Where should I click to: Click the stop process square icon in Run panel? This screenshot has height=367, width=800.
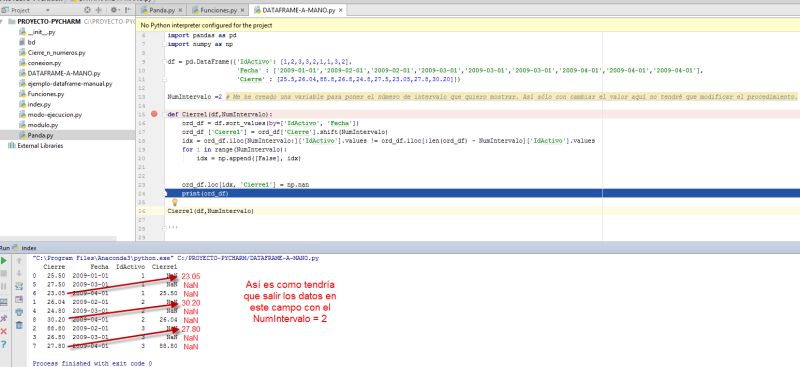point(4,274)
